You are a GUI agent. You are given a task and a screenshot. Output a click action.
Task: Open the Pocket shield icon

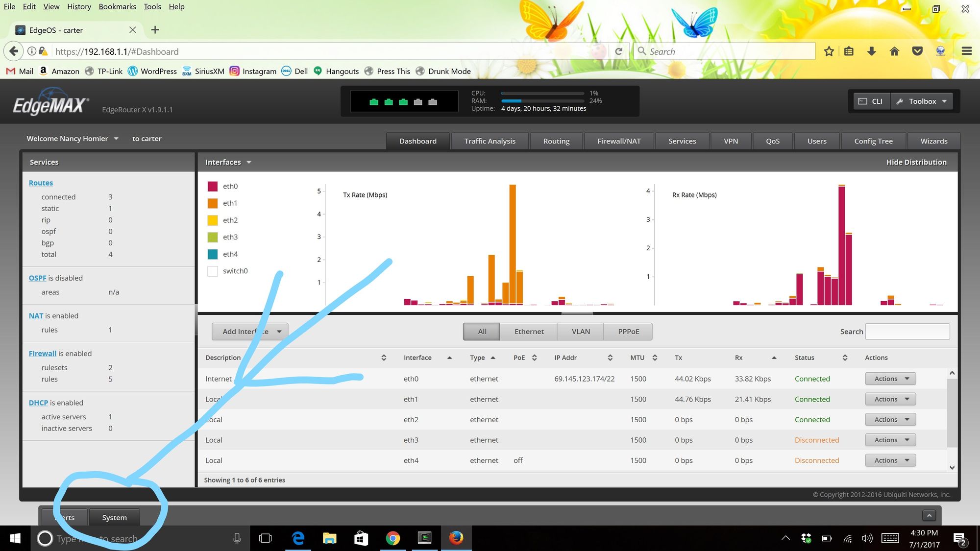click(x=917, y=51)
